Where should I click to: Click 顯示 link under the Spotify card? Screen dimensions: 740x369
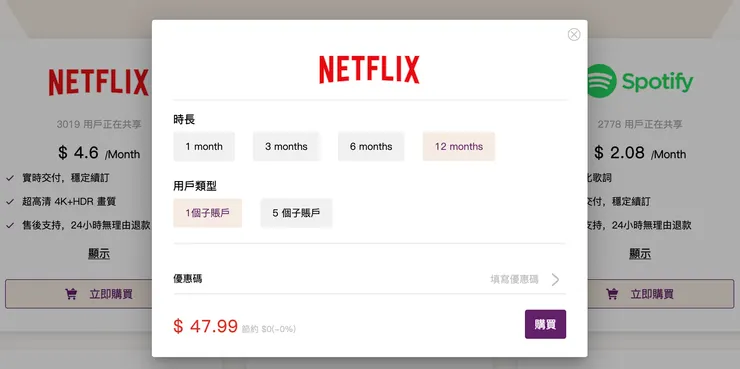coord(640,254)
